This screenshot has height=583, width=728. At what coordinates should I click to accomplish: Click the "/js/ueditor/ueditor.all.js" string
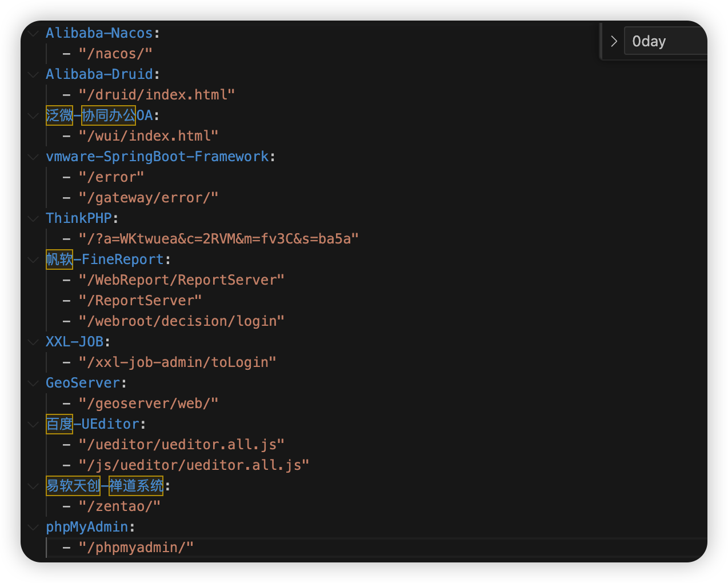pyautogui.click(x=194, y=465)
